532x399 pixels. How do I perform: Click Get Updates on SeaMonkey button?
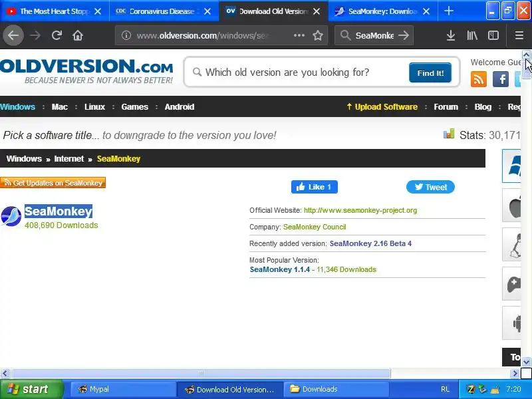pos(53,183)
